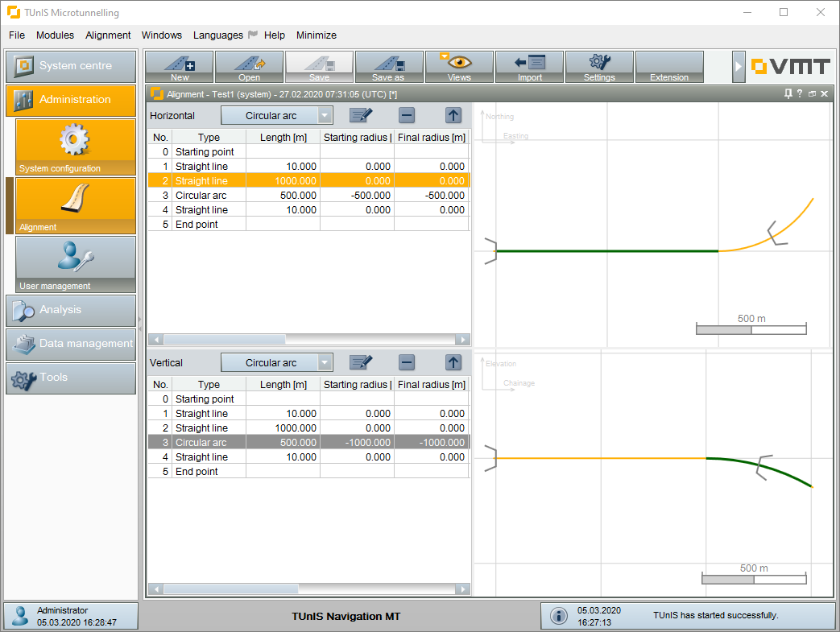Click Horizontal row 2 length 1000.000 cell

(x=283, y=181)
